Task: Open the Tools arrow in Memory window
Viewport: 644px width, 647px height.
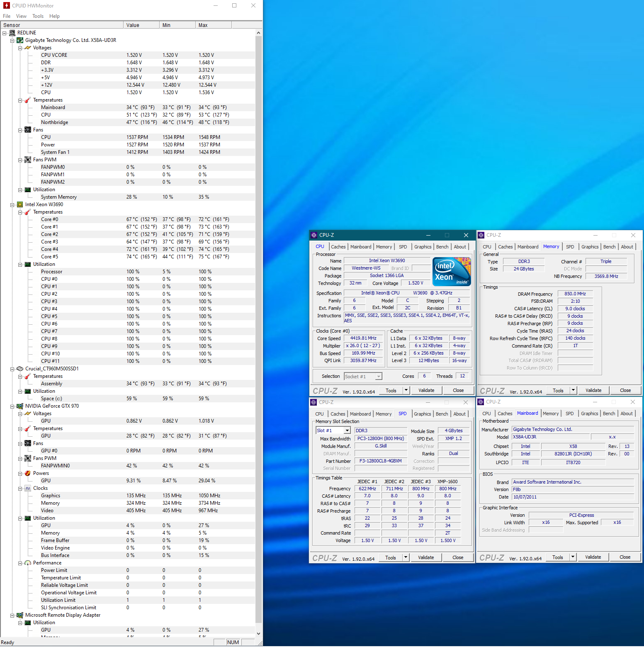Action: coord(574,390)
